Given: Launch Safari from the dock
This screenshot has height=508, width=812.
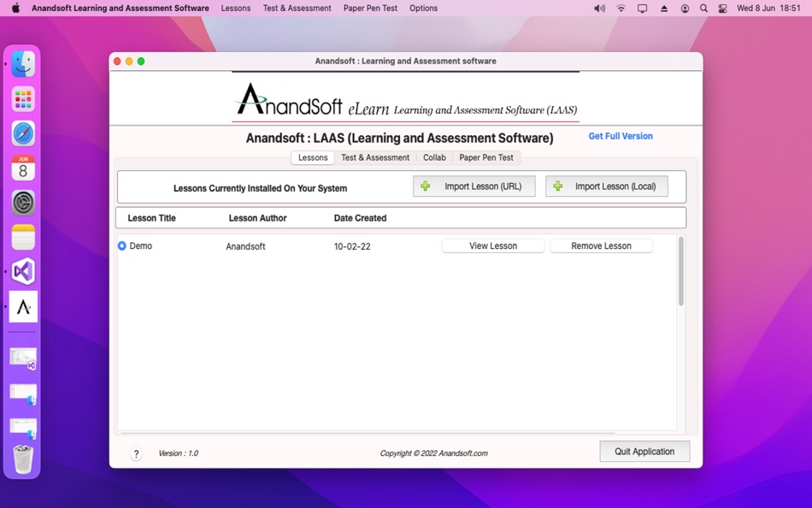Looking at the screenshot, I should [23, 133].
